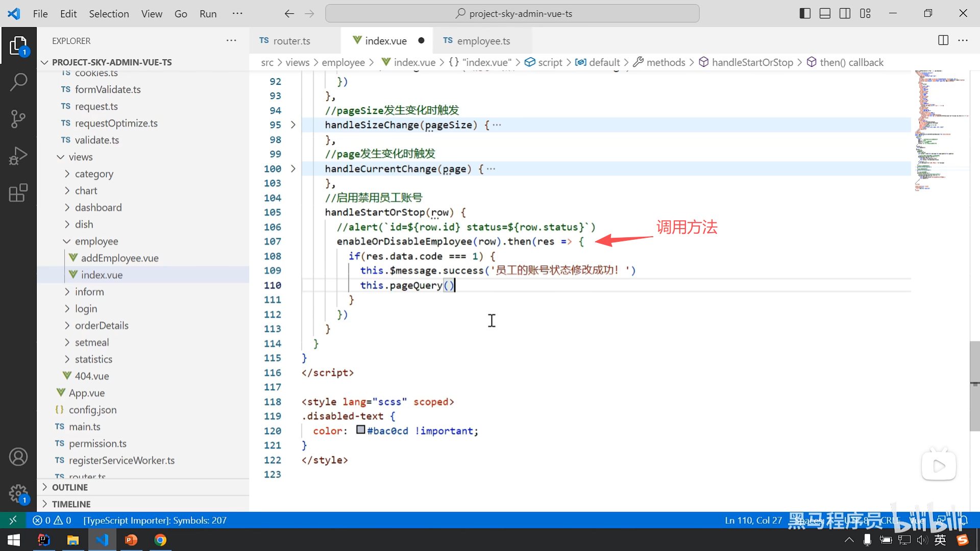Image resolution: width=980 pixels, height=551 pixels.
Task: Unfold handleSizeChange at line 95
Action: (x=293, y=125)
